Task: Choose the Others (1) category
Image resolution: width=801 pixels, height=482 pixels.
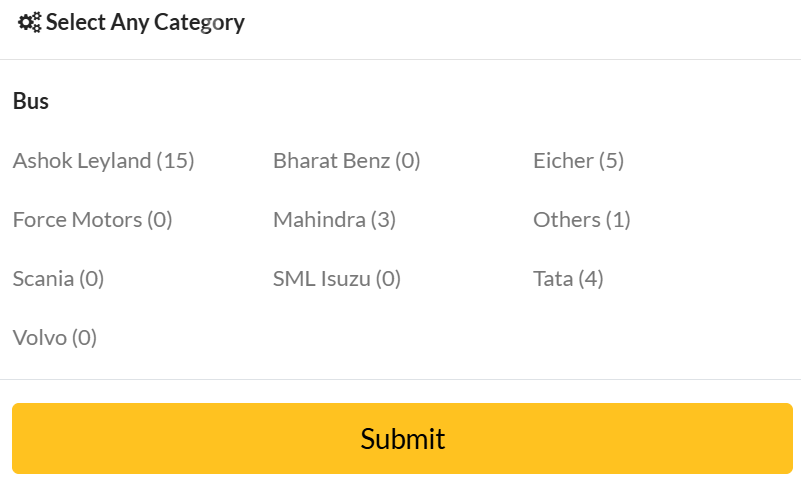Action: tap(582, 220)
